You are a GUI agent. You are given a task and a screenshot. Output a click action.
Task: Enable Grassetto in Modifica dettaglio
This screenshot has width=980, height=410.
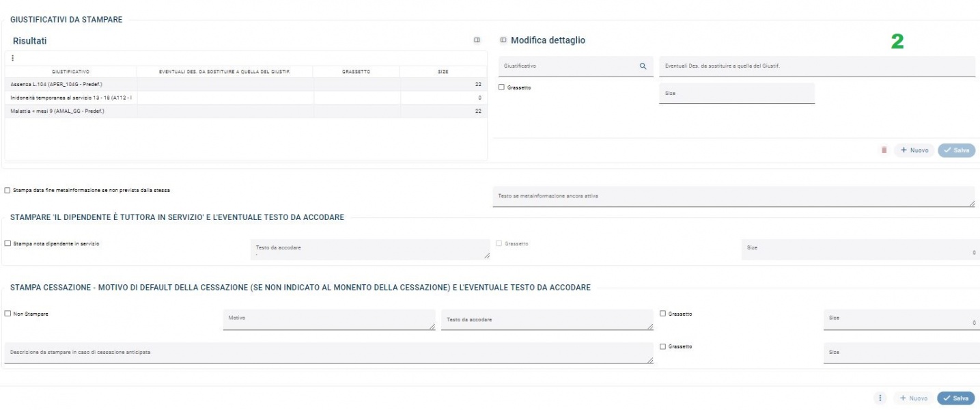(x=502, y=87)
